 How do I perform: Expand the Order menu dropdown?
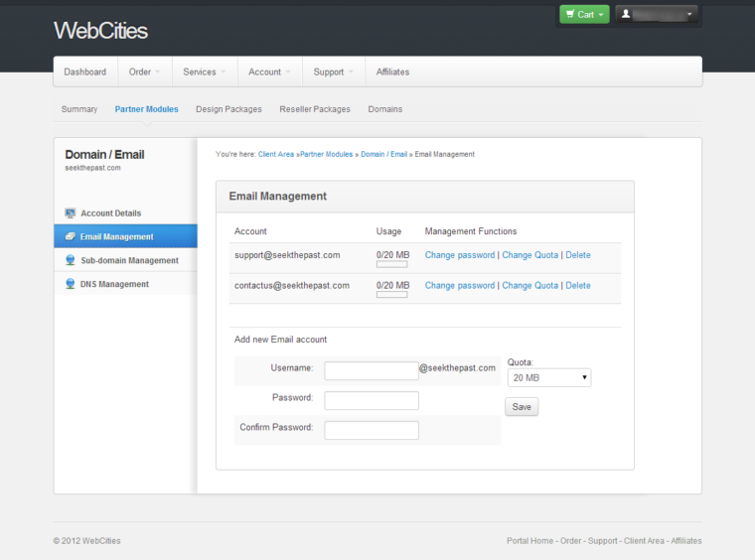click(x=144, y=71)
